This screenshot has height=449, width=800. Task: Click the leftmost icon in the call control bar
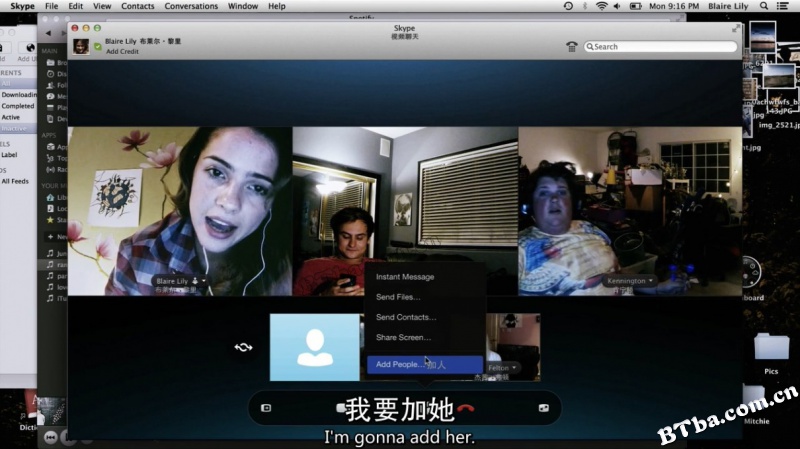click(x=266, y=408)
